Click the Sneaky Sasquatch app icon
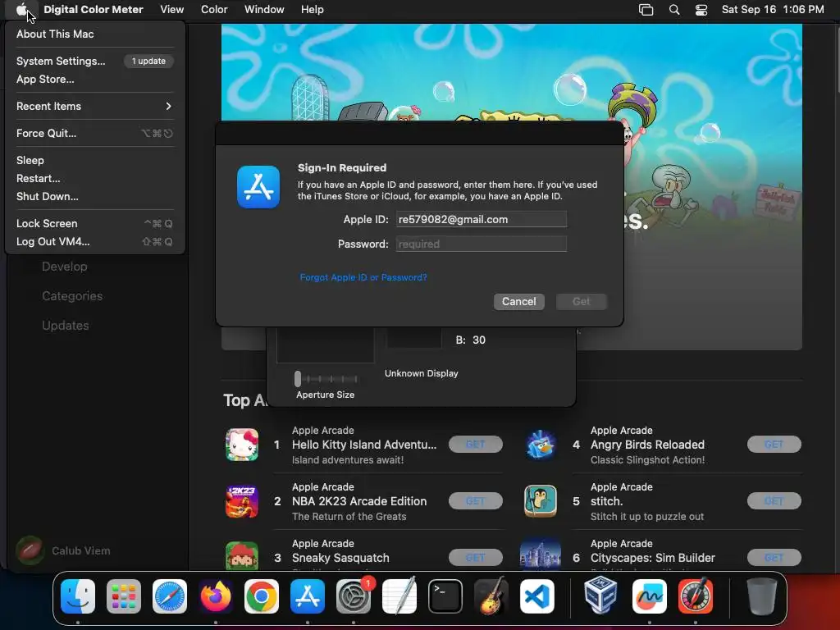 [242, 555]
